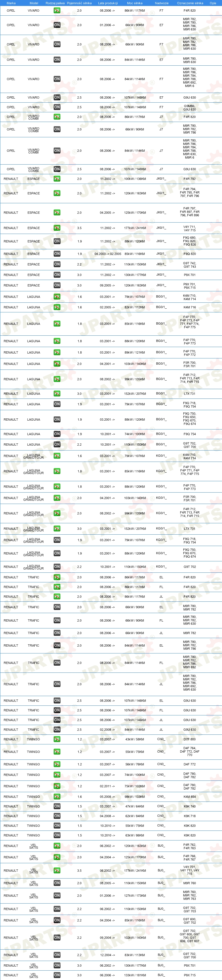Select the '09.2004 ->' production date cell
Image resolution: width=222 pixels, height=980 pixels.
[108, 938]
